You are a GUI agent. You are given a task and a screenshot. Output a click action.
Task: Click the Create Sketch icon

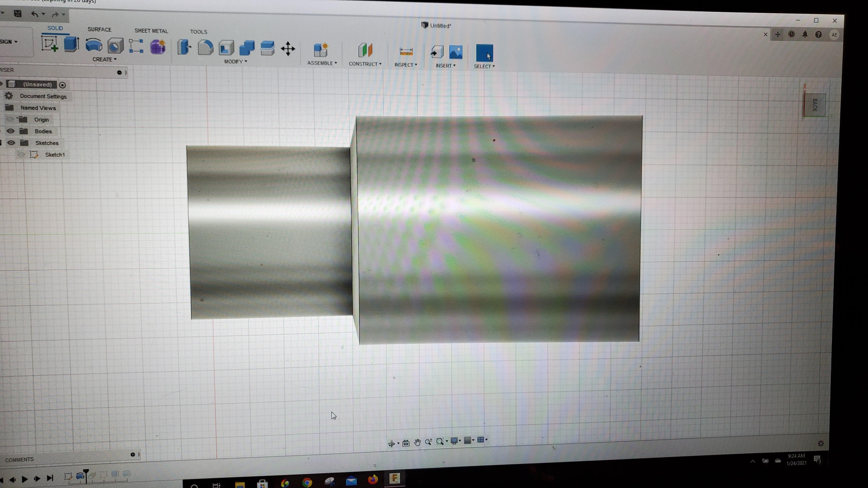(50, 45)
